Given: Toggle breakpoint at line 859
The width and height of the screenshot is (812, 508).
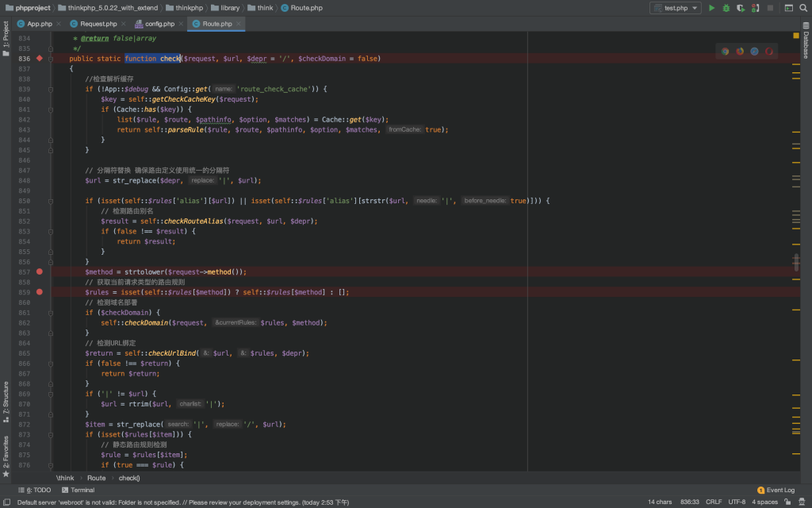Looking at the screenshot, I should 40,292.
